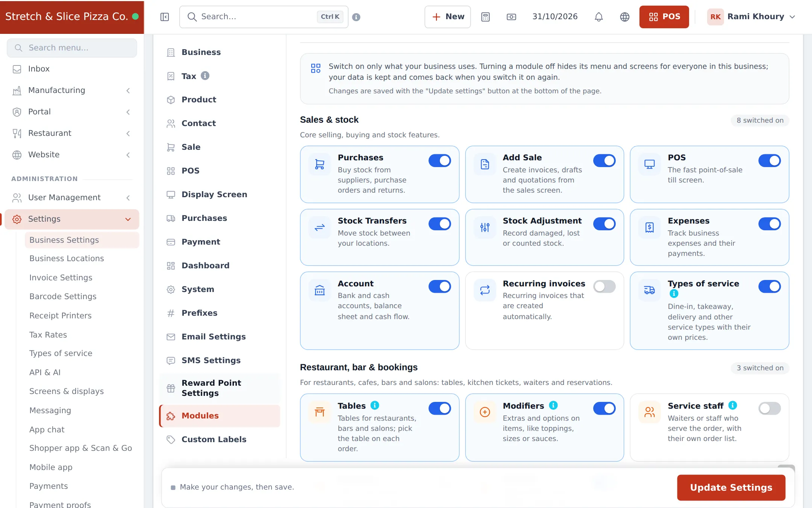
Task: Click the info icon beside Tables
Action: tap(375, 405)
